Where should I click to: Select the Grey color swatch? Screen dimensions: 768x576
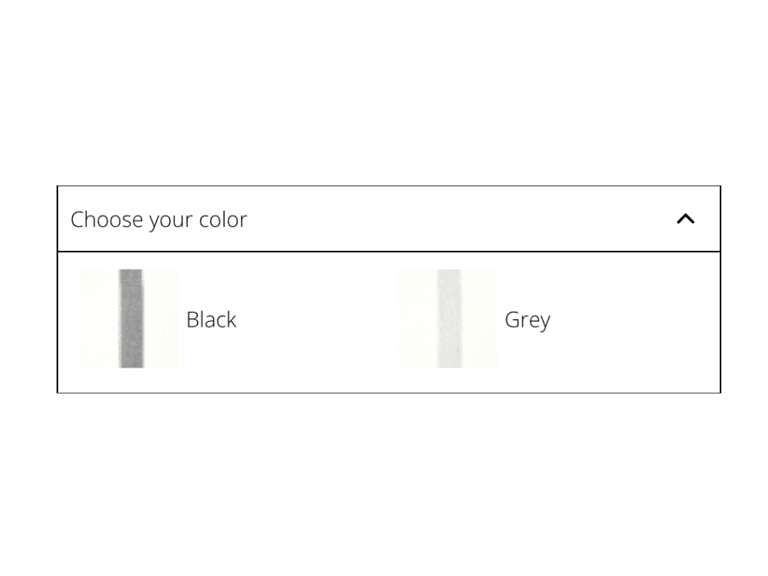[448, 319]
